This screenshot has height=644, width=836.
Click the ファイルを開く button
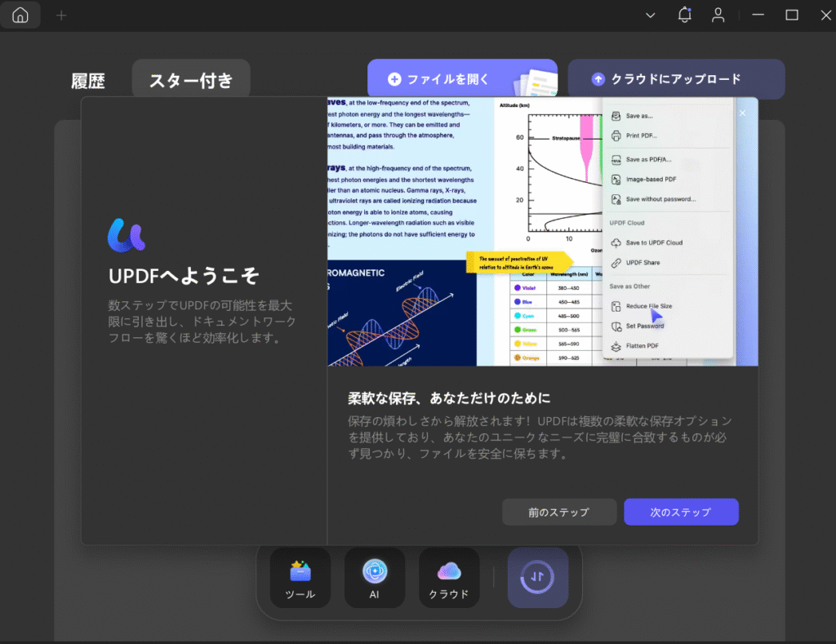461,79
